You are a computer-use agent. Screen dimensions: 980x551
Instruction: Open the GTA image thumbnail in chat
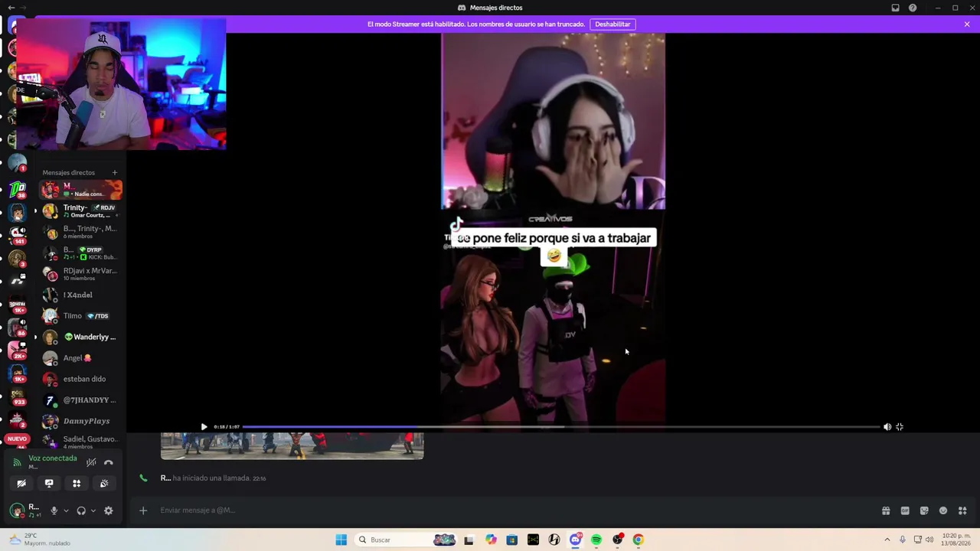pyautogui.click(x=292, y=445)
